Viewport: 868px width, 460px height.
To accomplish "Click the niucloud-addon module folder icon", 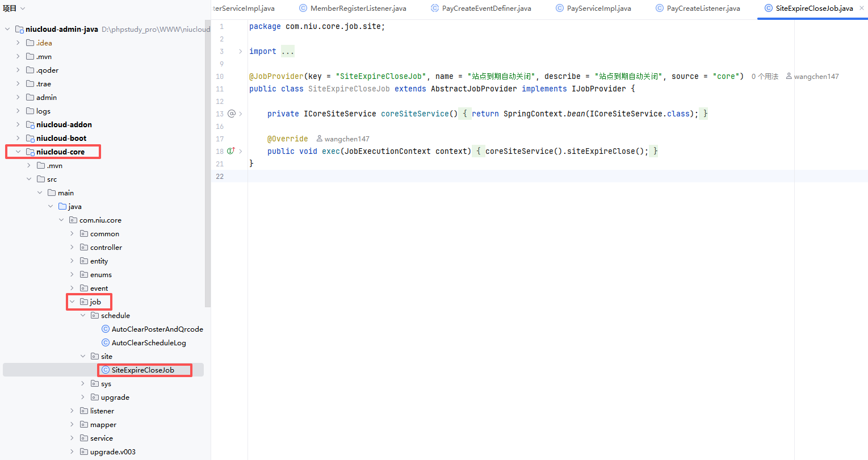I will coord(30,124).
